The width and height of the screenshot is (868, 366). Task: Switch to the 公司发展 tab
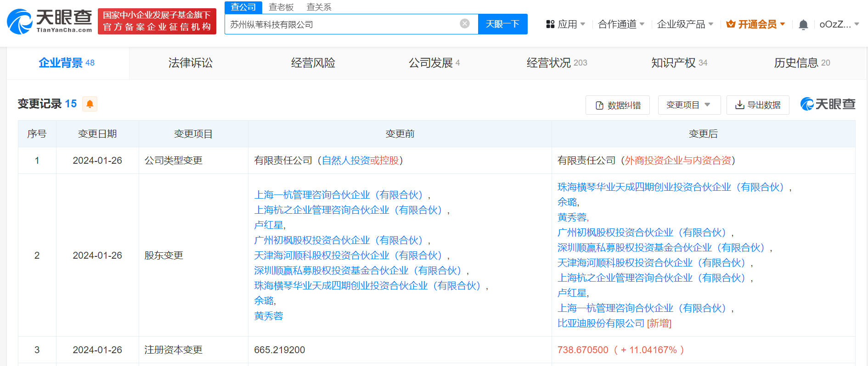pyautogui.click(x=434, y=63)
